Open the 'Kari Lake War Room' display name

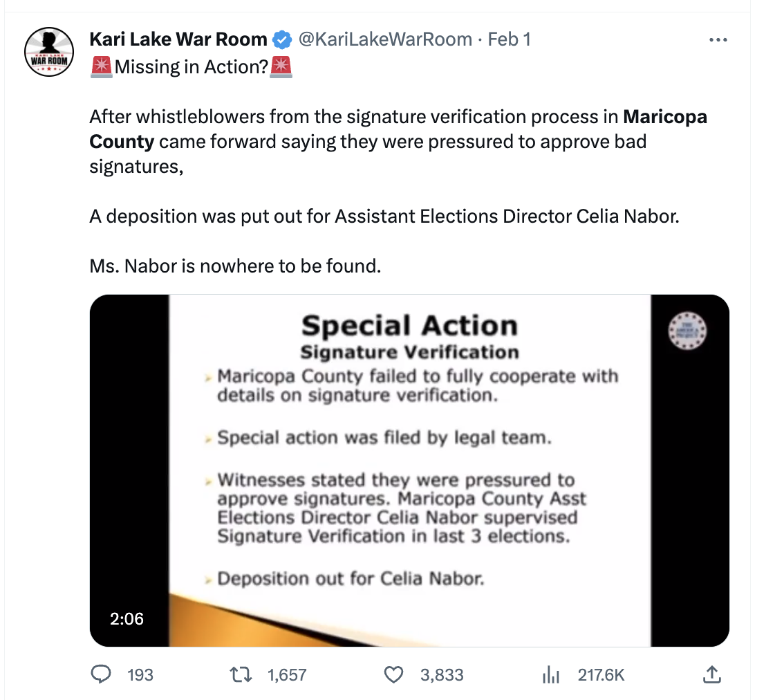pos(178,39)
